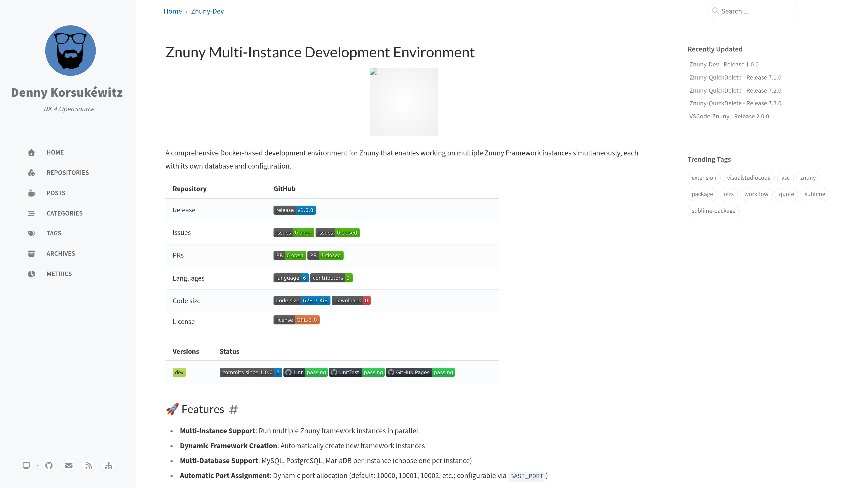Click the license GPL-3.0 badge
This screenshot has height=488, width=868.
296,320
